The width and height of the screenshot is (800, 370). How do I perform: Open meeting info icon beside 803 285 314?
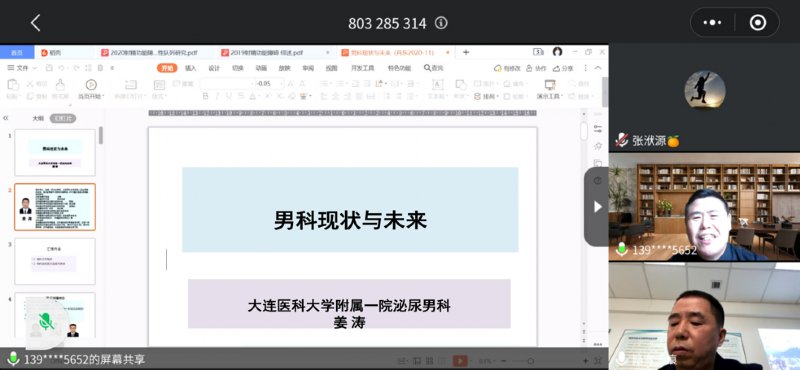[441, 23]
